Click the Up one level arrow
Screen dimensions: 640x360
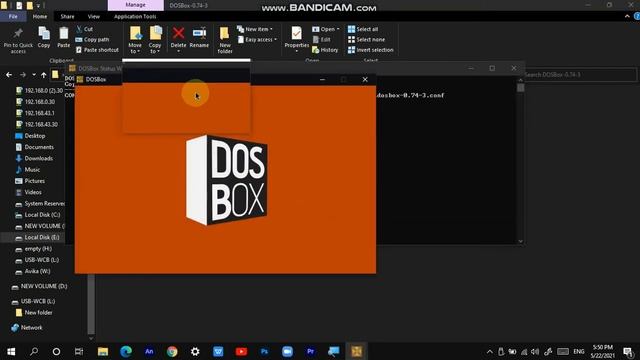[44, 75]
